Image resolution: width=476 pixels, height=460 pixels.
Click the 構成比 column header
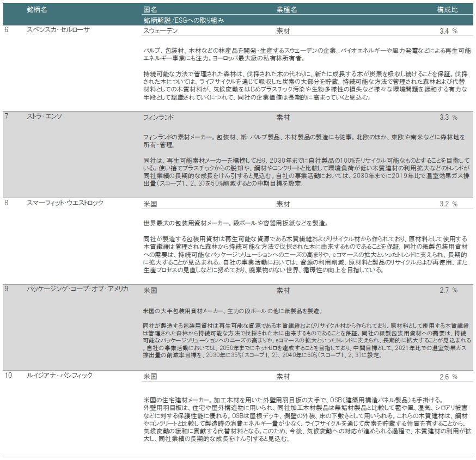[447, 10]
